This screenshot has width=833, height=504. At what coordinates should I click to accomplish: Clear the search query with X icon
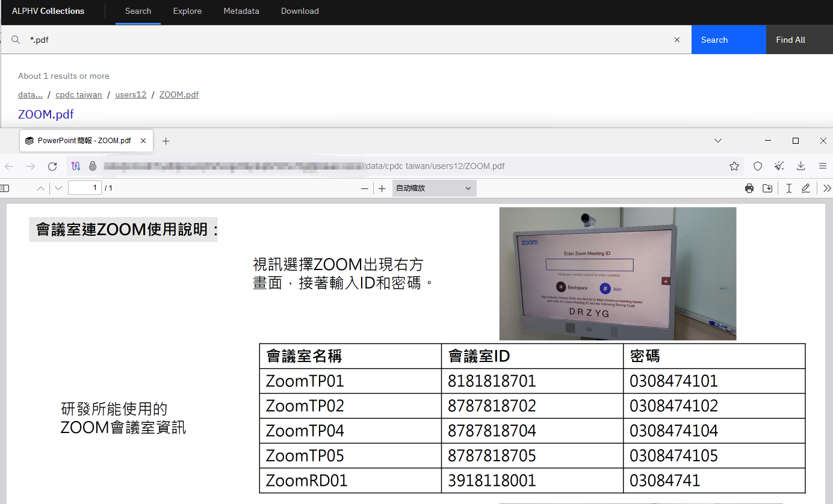coord(677,40)
